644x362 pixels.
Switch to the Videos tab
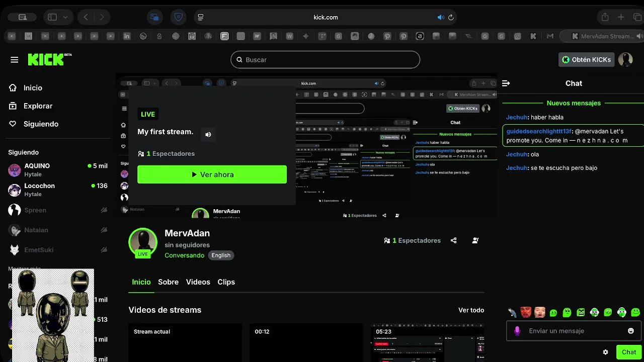pos(198,282)
